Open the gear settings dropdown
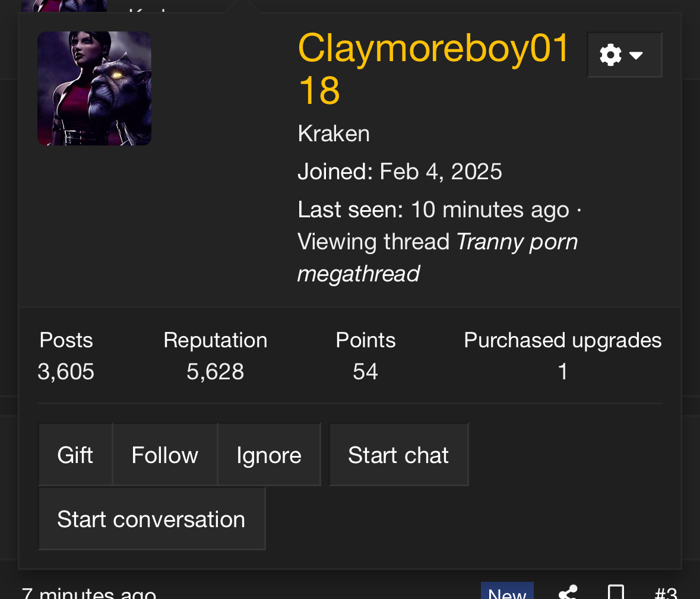Screen dimensions: 700x599 coord(624,55)
